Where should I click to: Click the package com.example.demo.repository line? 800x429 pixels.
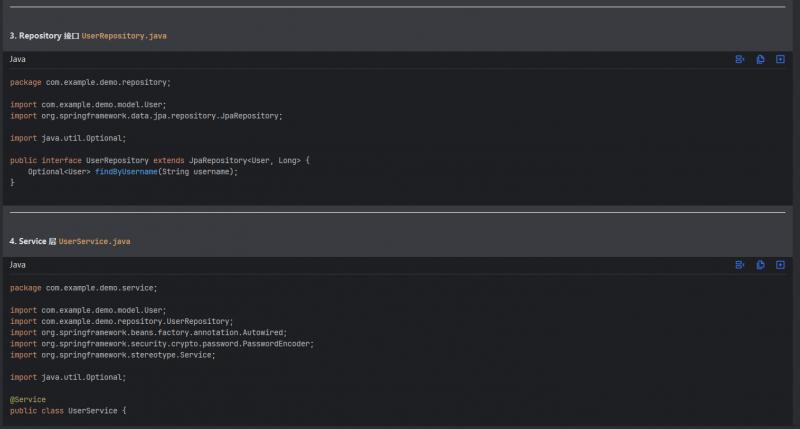[90, 82]
